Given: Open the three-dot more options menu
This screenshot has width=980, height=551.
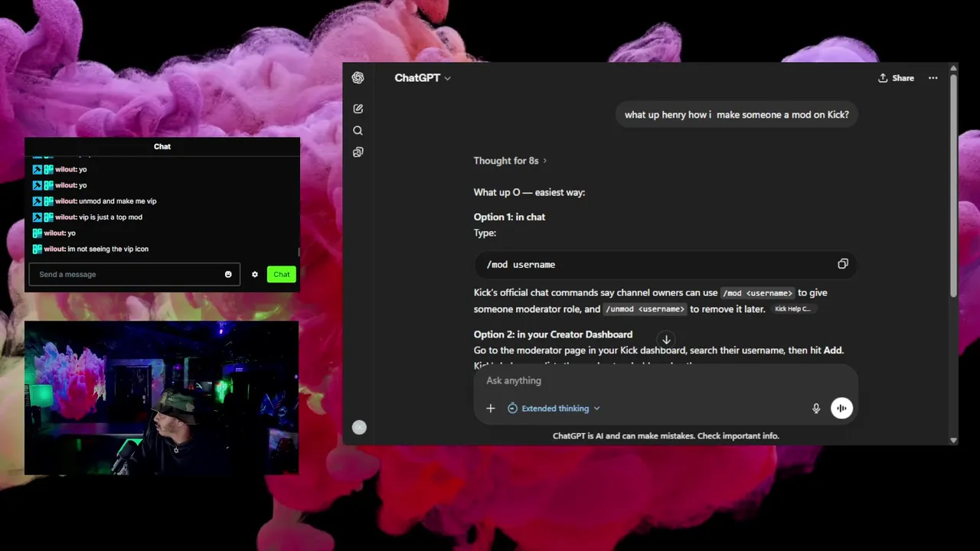Looking at the screenshot, I should click(x=933, y=78).
